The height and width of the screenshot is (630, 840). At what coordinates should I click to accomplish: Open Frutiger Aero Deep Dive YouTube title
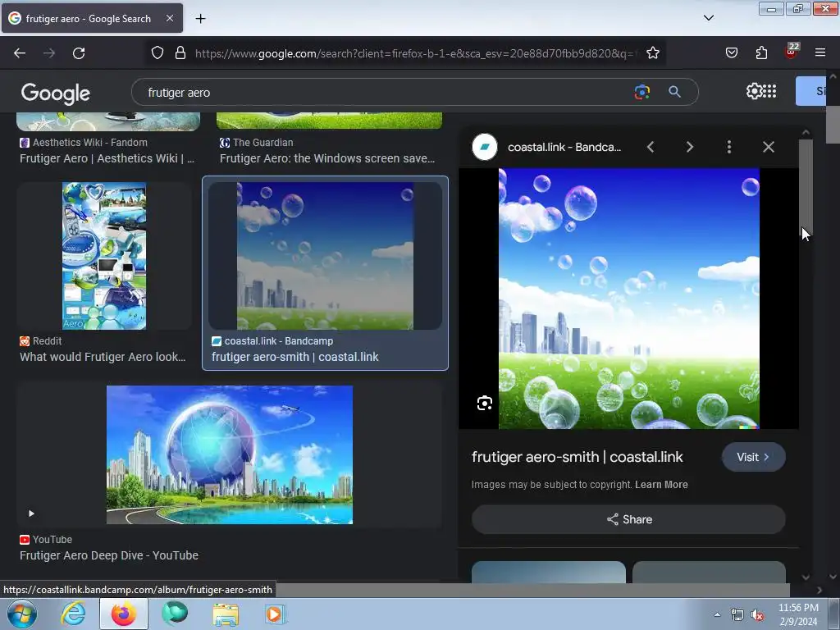(109, 555)
